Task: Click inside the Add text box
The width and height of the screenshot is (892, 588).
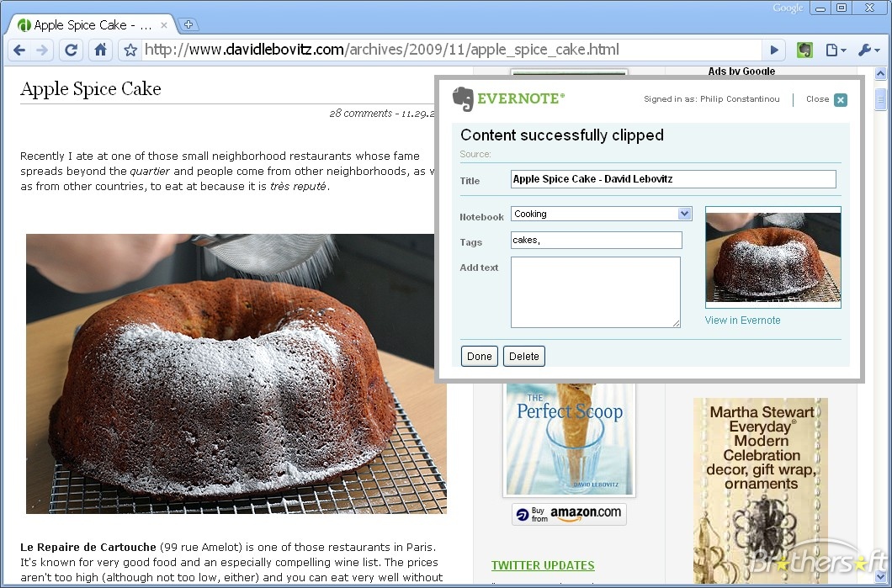Action: [x=595, y=292]
